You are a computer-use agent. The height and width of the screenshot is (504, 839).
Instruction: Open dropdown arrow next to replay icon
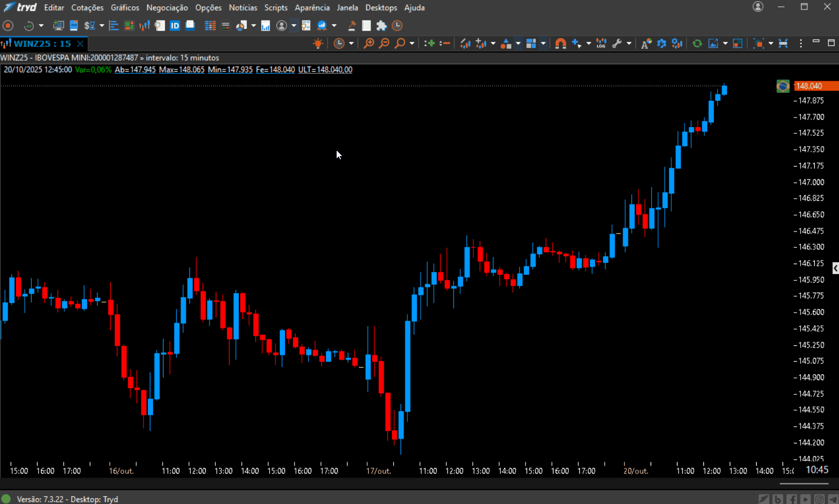click(x=41, y=25)
